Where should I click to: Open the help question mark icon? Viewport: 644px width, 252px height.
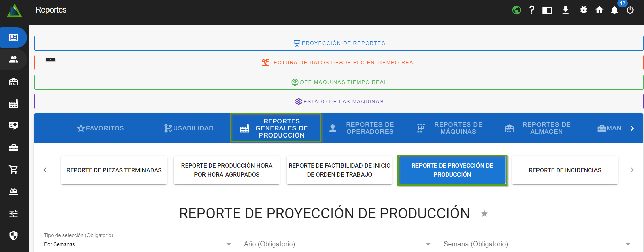click(x=532, y=10)
